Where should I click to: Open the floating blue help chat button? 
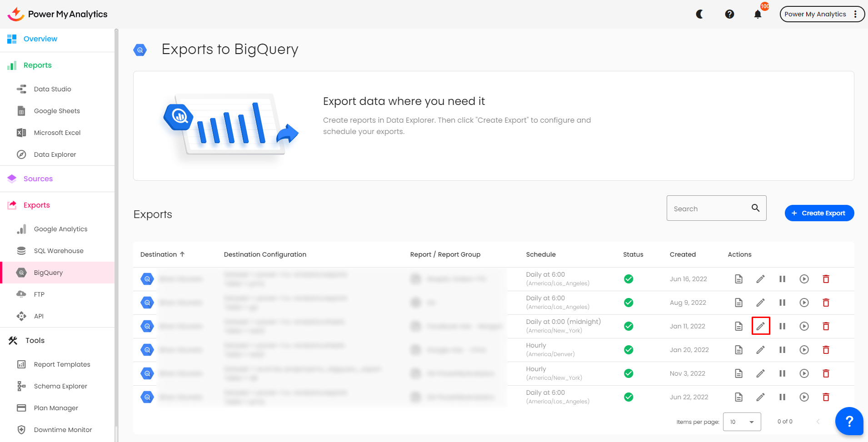pyautogui.click(x=849, y=421)
